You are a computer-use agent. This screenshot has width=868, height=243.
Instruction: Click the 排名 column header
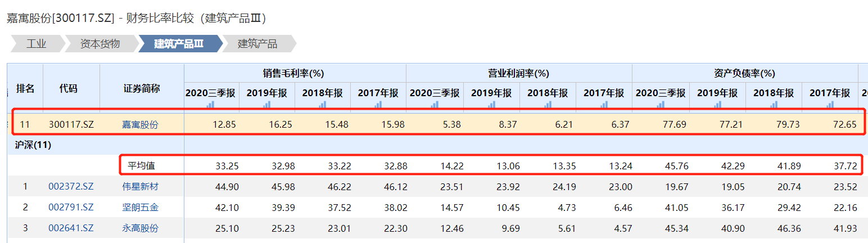[x=25, y=88]
